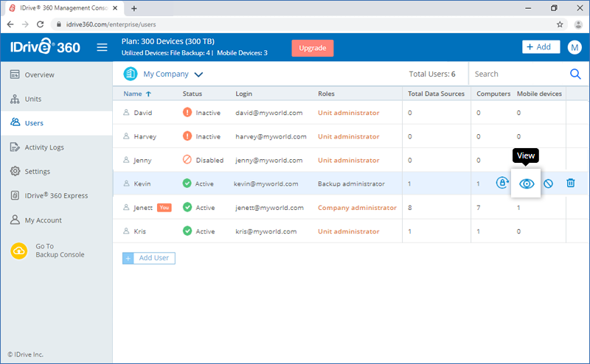Click the Go To Backup Console cloud icon
Viewport: 590px width, 364px height.
point(19,251)
